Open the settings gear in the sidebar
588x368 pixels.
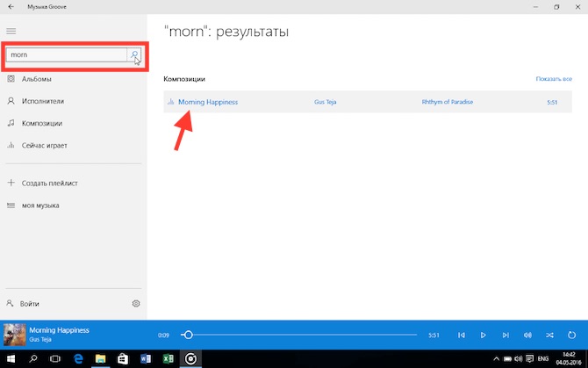click(x=136, y=304)
